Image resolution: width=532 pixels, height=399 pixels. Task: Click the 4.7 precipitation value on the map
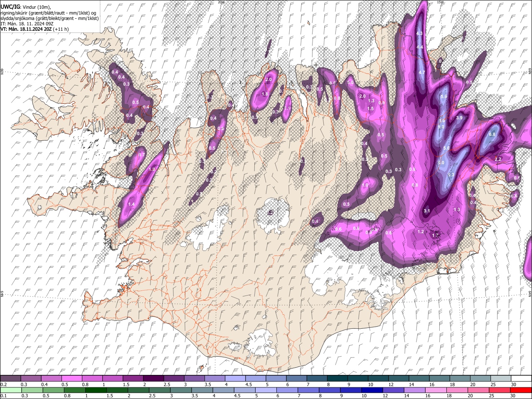coord(422,73)
